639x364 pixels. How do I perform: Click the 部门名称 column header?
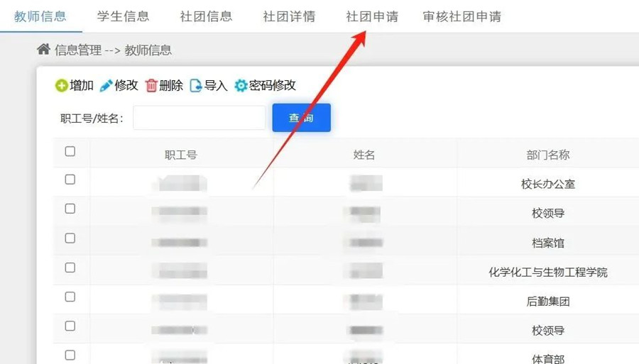click(x=548, y=155)
